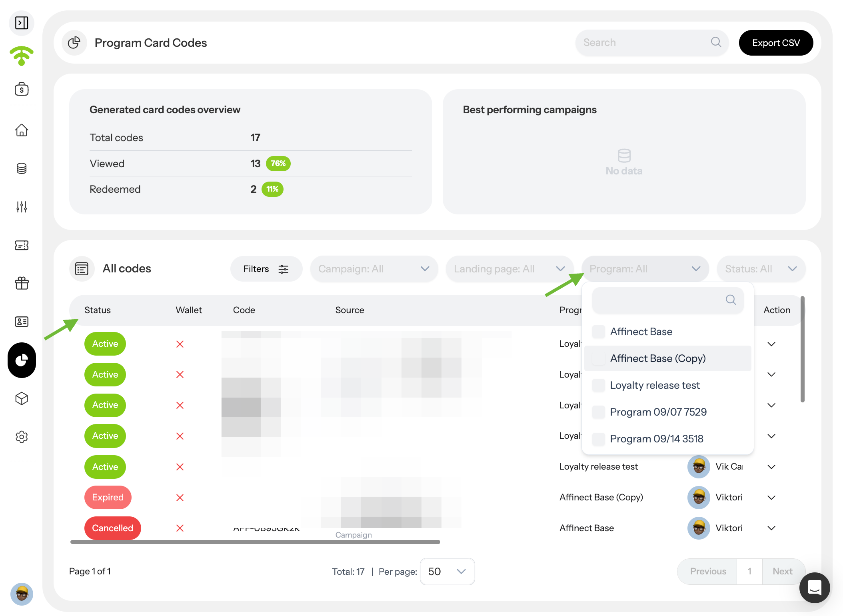Click the Export CSV button

point(776,43)
